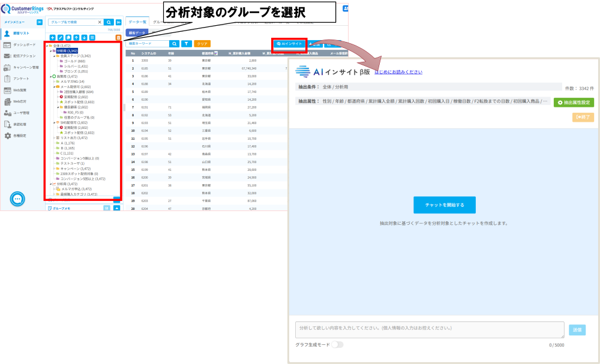Open 顧客リスト in main menu

click(x=22, y=34)
